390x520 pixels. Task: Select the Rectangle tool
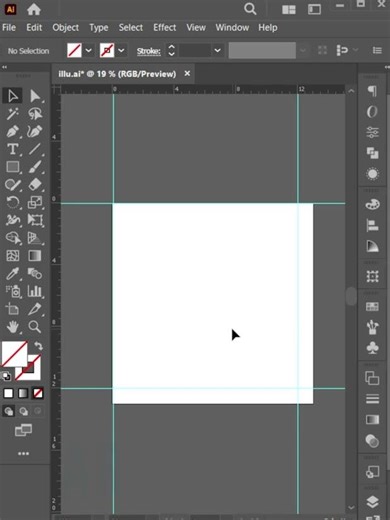click(13, 167)
